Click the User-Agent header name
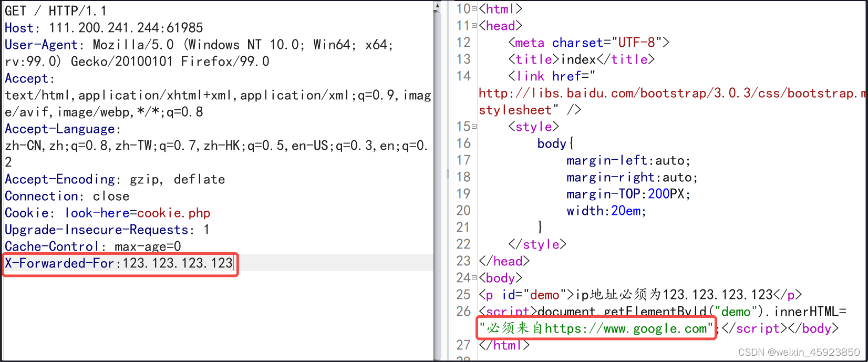 (x=40, y=45)
